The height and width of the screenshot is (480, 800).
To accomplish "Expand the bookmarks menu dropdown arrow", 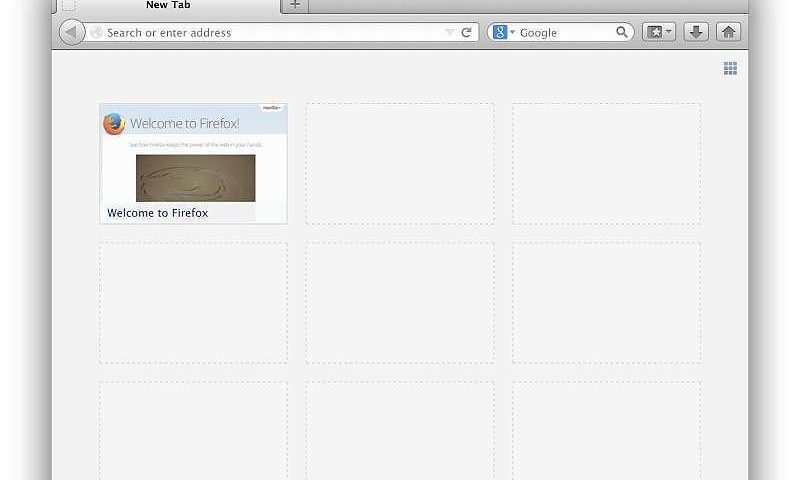I will (x=669, y=32).
